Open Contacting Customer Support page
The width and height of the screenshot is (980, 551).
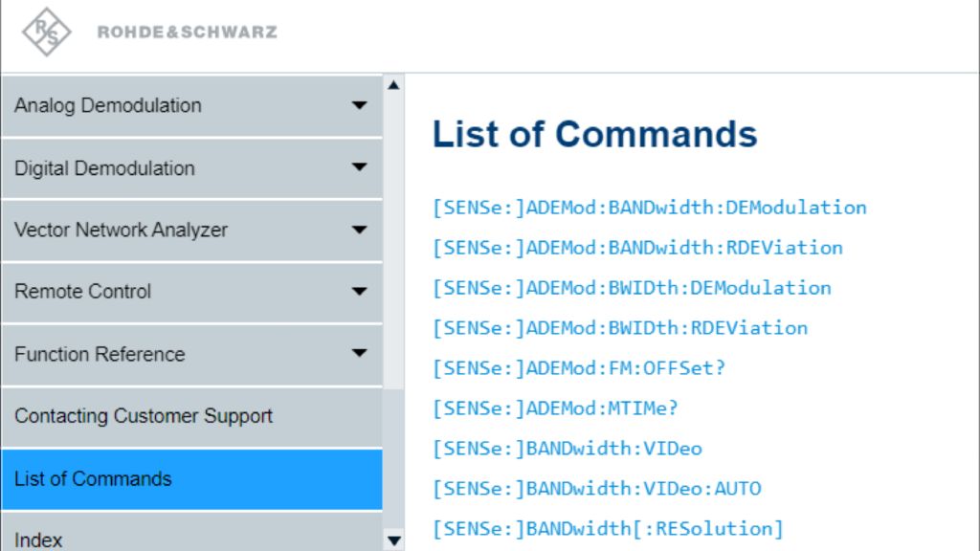[x=144, y=416]
